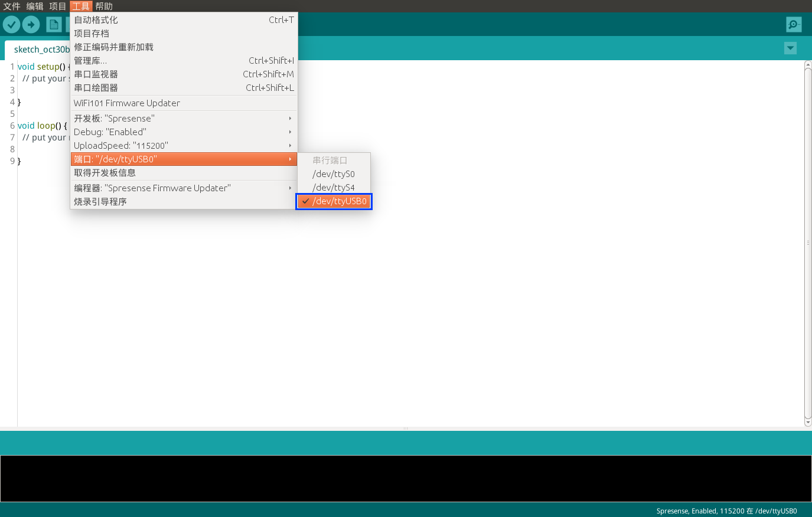
Task: Expand UploadSpeed "115200" submenu
Action: 183,146
